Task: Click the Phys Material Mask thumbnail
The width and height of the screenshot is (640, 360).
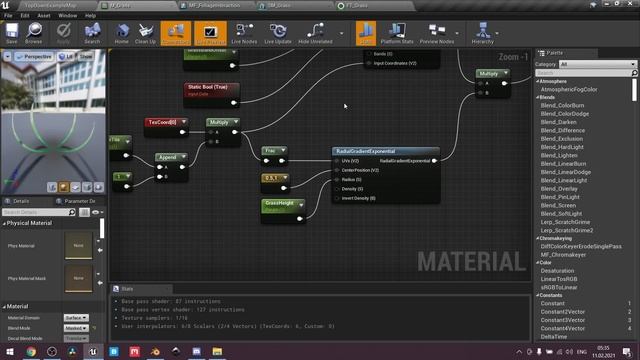Action: pos(78,278)
